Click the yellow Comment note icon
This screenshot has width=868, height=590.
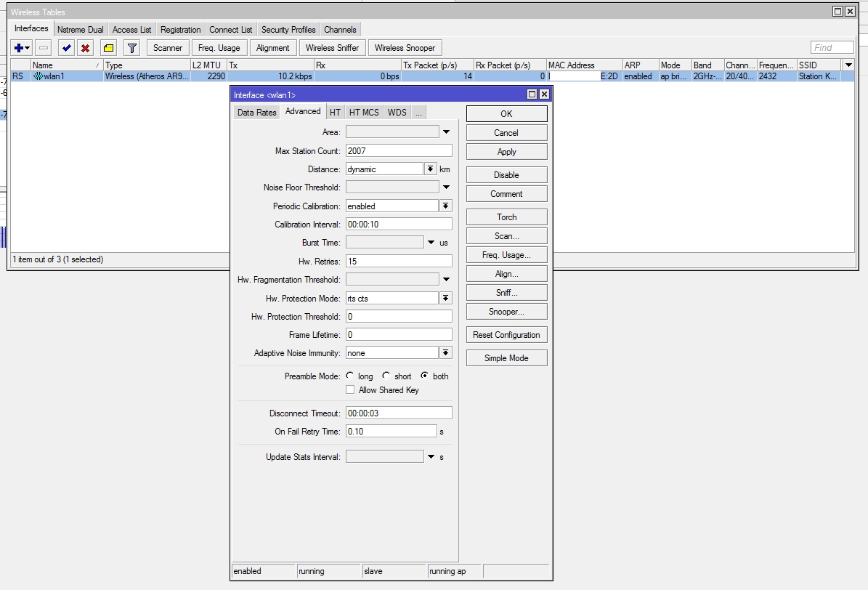pyautogui.click(x=108, y=48)
